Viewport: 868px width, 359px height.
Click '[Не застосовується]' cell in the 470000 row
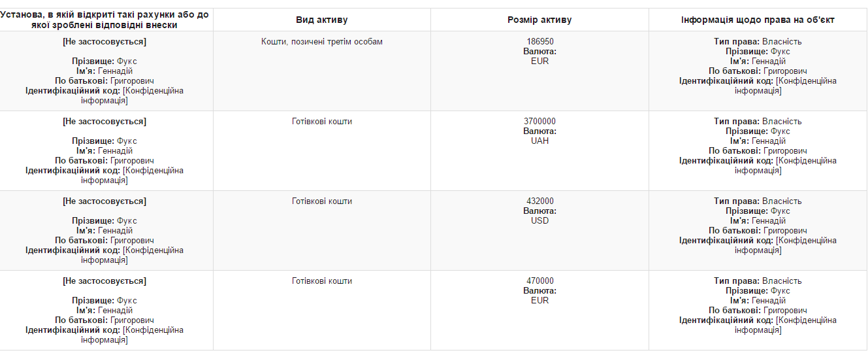coord(104,281)
